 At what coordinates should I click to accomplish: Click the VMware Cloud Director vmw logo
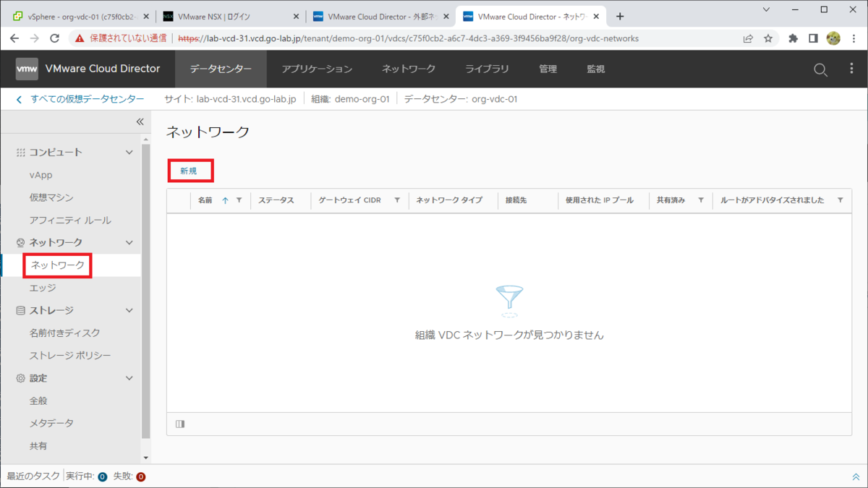[x=27, y=69]
